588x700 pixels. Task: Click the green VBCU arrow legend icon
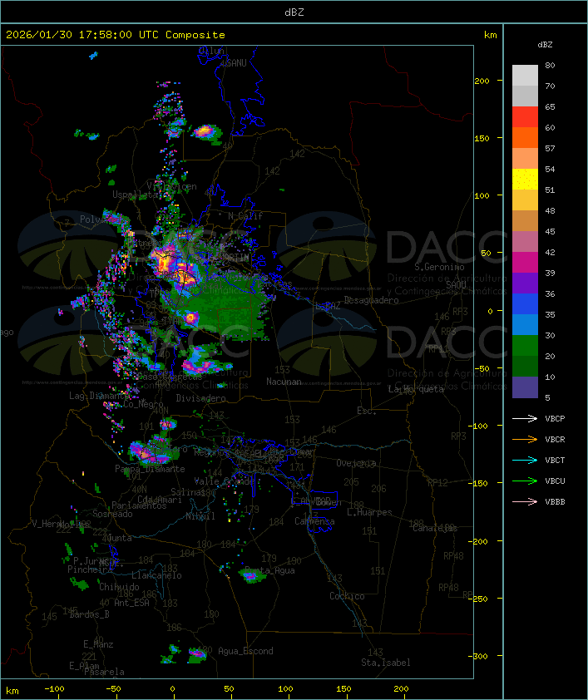click(x=525, y=481)
